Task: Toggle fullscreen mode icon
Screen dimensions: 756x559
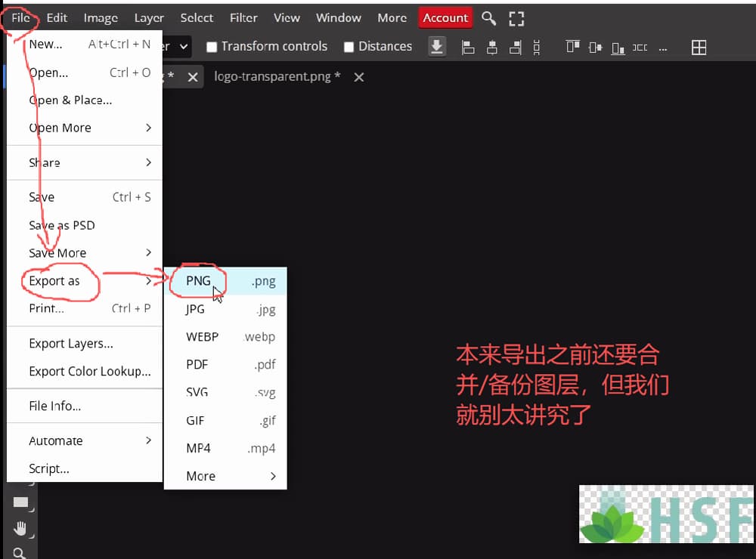Action: [516, 18]
